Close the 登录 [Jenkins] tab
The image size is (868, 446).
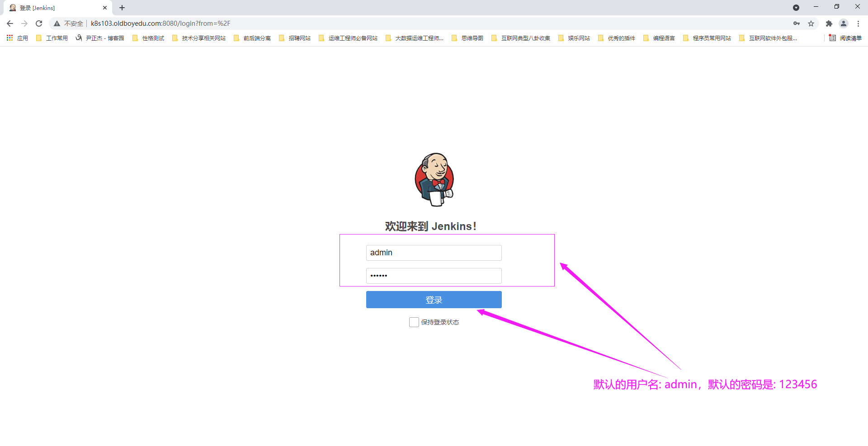click(x=105, y=8)
